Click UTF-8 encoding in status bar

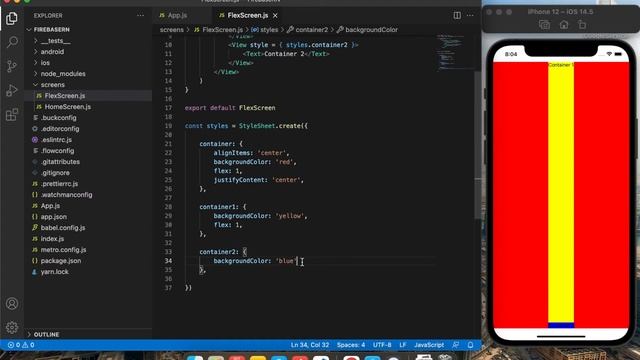tap(382, 345)
